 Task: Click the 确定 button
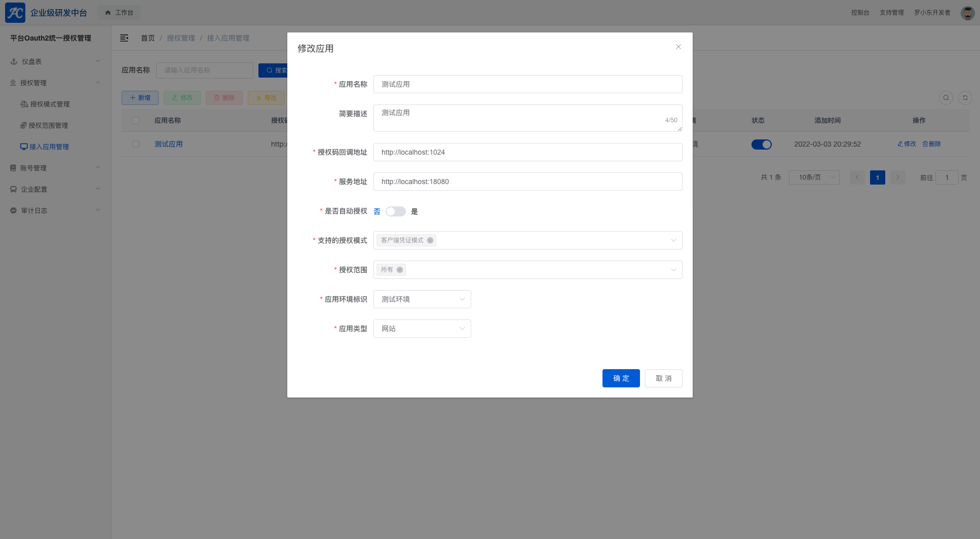point(621,378)
